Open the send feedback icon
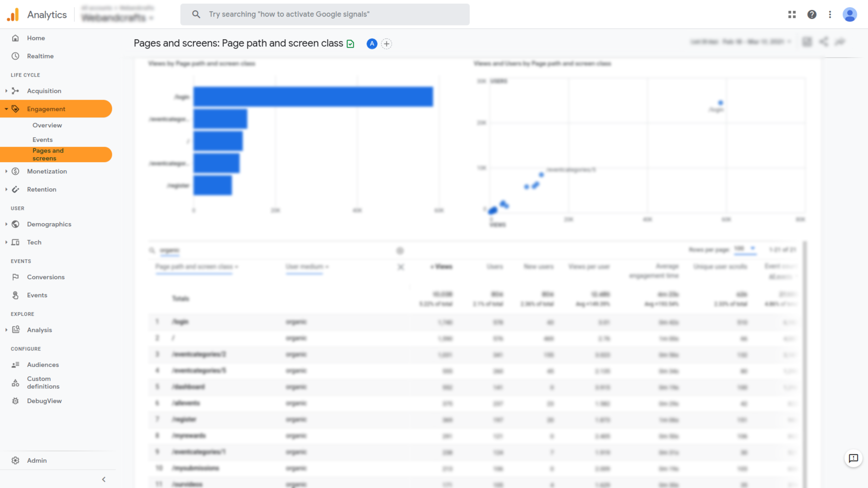 (853, 458)
